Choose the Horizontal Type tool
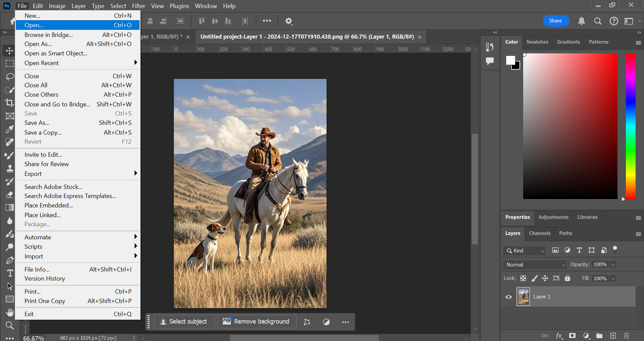This screenshot has height=341, width=644. click(10, 273)
